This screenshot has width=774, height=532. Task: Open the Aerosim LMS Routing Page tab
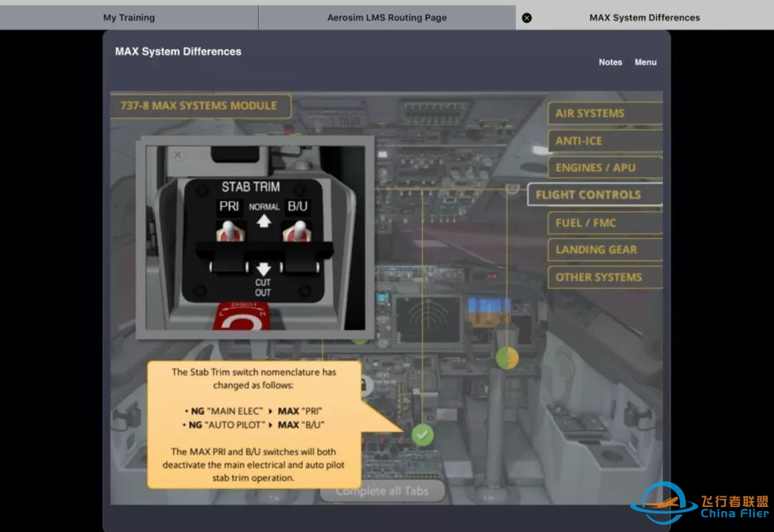point(387,18)
